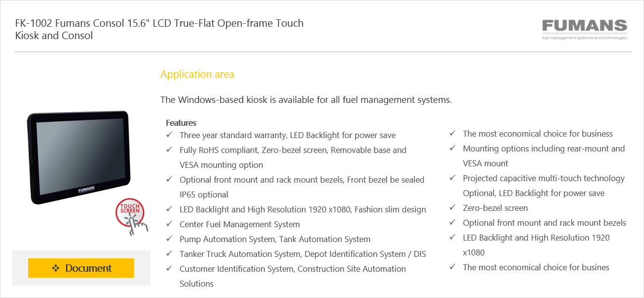Click the FUMANS logo in the header
This screenshot has height=298, width=644.
point(585,29)
